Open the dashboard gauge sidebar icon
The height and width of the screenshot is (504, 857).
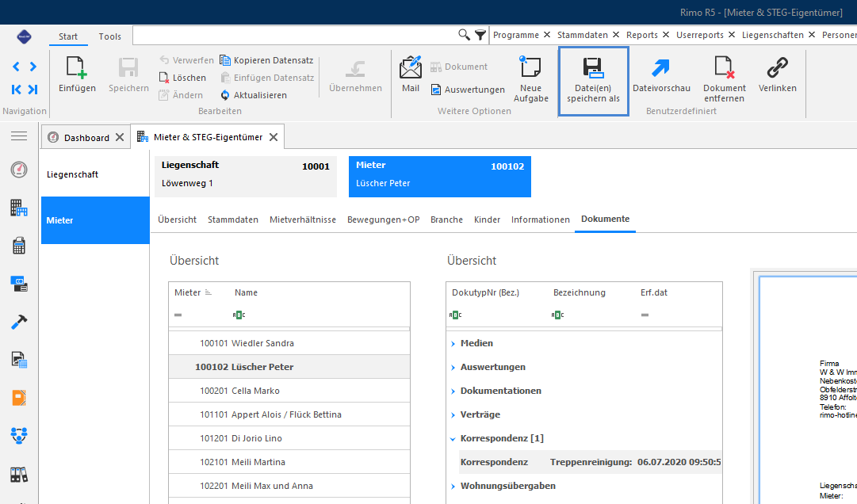click(19, 170)
